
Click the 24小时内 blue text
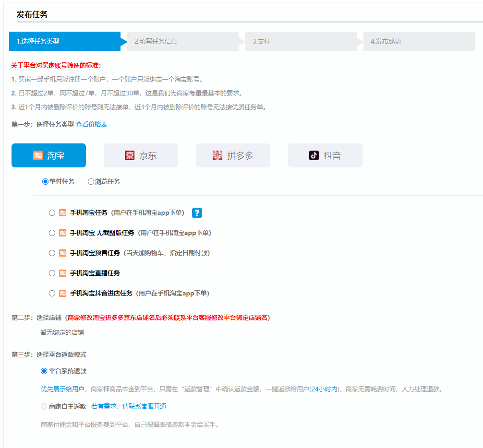click(324, 389)
